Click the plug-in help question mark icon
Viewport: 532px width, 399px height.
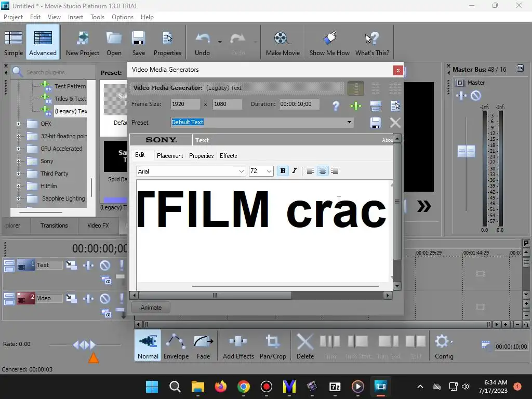click(336, 106)
